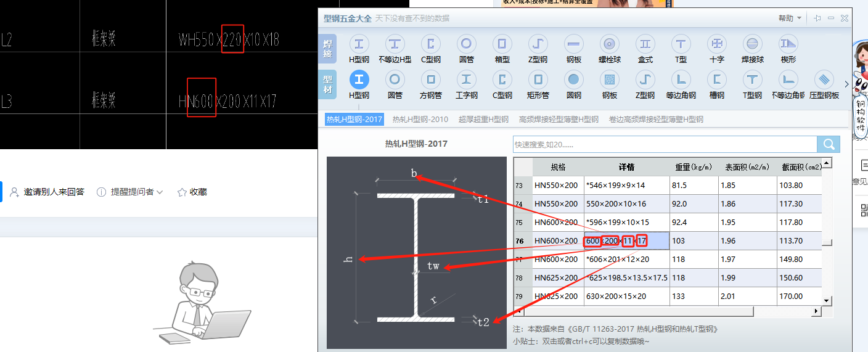Viewport: 868px width, 352px height.
Task: Choose the 等边角钢 equal angle icon
Action: [681, 80]
